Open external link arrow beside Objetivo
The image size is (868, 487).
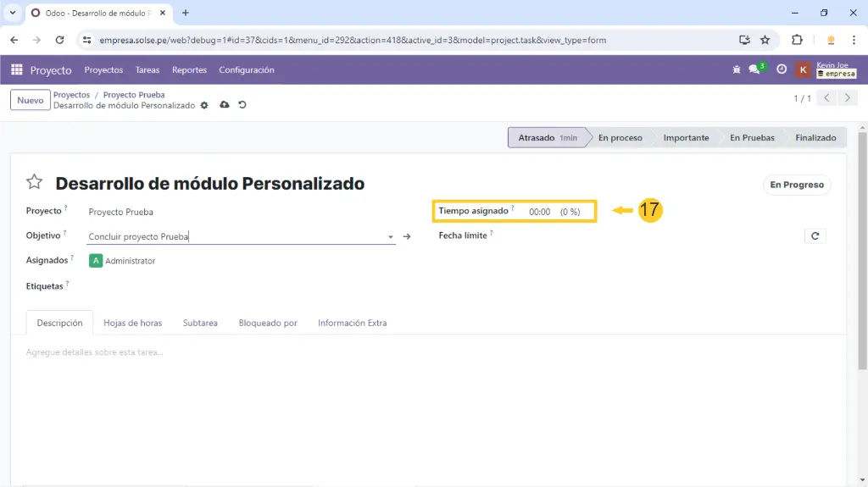pyautogui.click(x=407, y=237)
